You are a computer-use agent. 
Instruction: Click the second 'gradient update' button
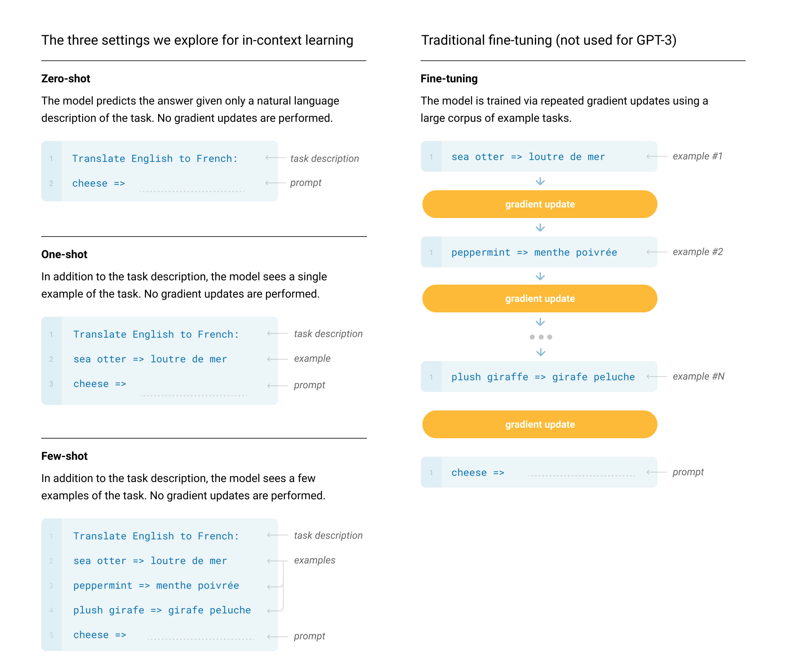coord(540,299)
